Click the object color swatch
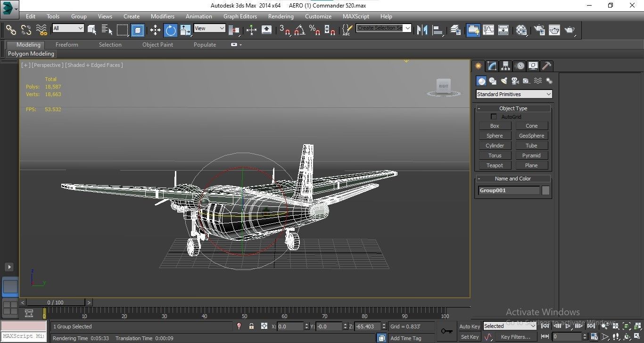 [545, 190]
